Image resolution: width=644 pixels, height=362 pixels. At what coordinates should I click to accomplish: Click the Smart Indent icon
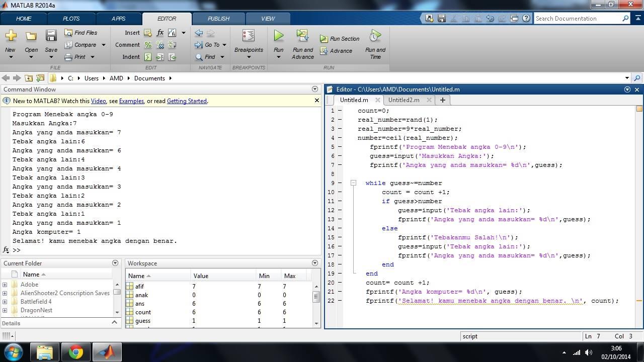tap(148, 57)
